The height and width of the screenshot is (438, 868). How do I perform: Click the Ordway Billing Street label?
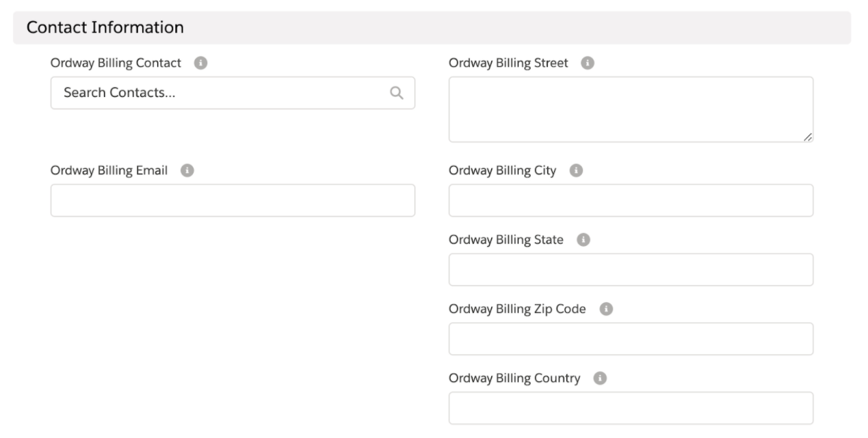tap(508, 63)
